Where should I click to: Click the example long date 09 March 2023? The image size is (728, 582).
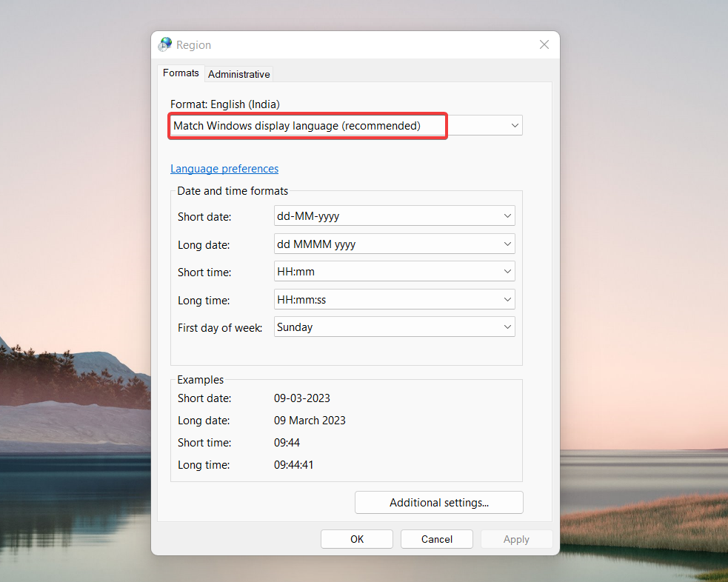point(310,421)
